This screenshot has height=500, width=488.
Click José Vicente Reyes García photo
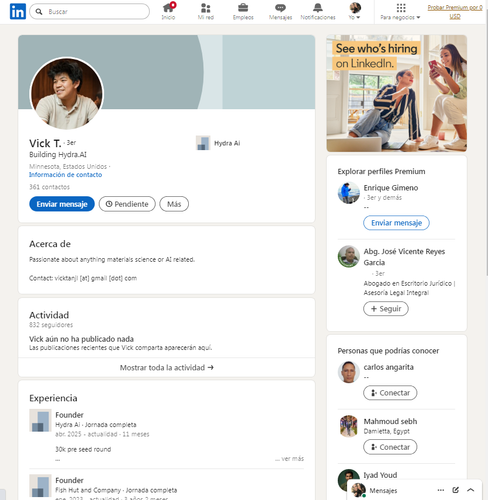(349, 257)
